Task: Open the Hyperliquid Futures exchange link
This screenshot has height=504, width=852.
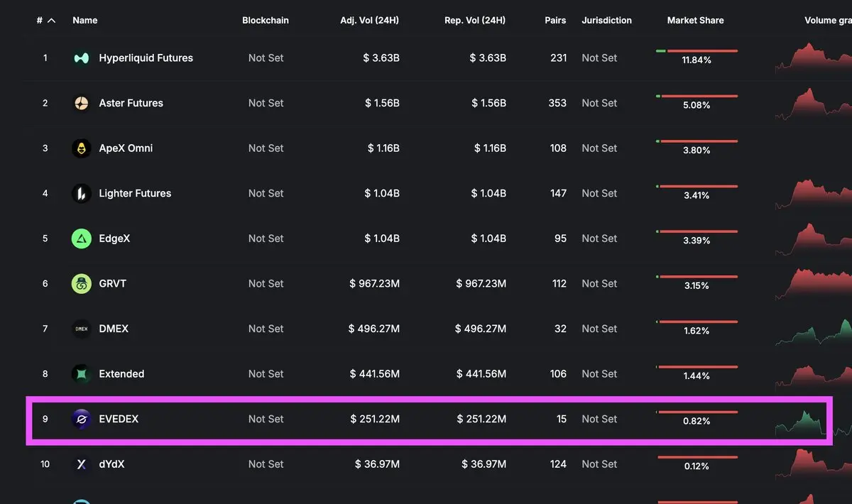Action: coord(146,58)
